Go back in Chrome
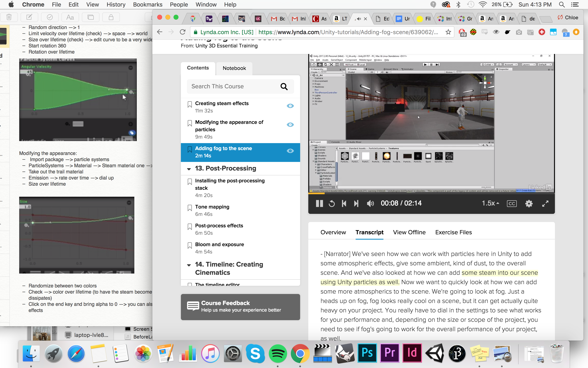This screenshot has width=588, height=368. pyautogui.click(x=159, y=32)
